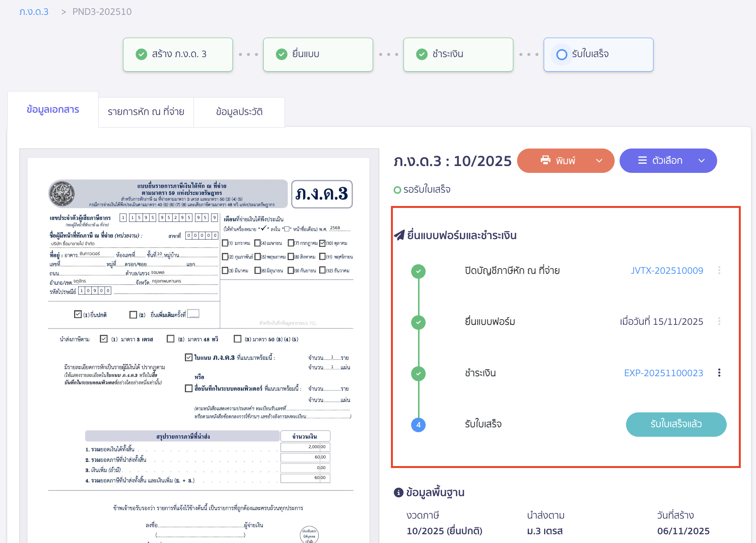Open journal link JVTX-202510009

click(666, 271)
